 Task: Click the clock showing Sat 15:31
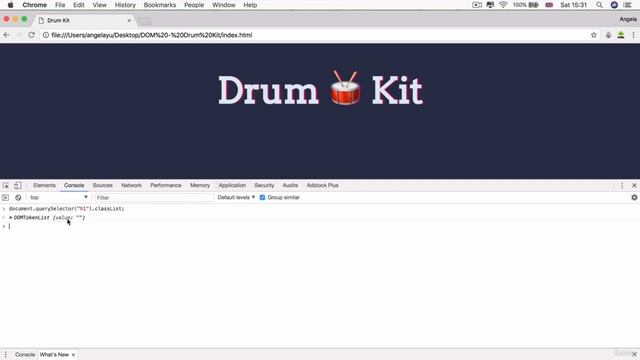[x=573, y=5]
